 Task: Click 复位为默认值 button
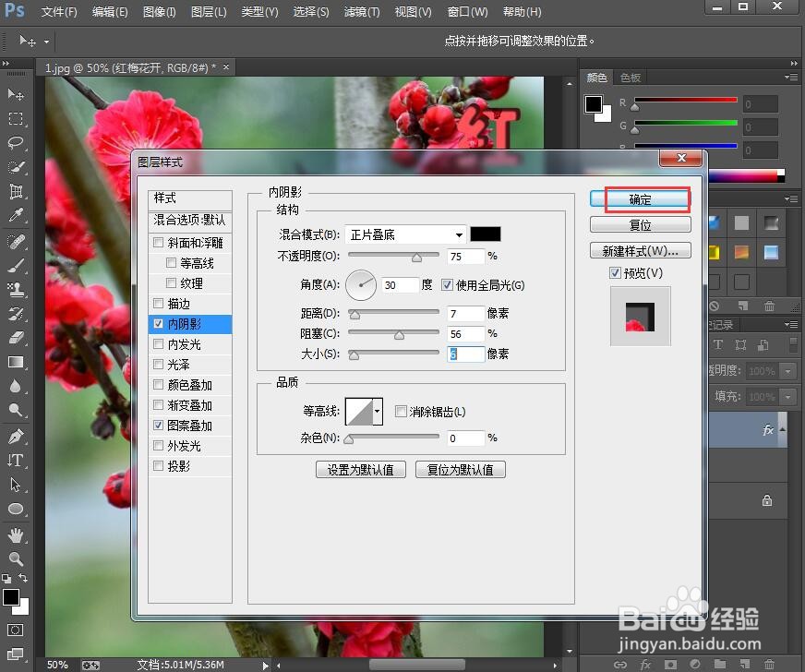(460, 469)
